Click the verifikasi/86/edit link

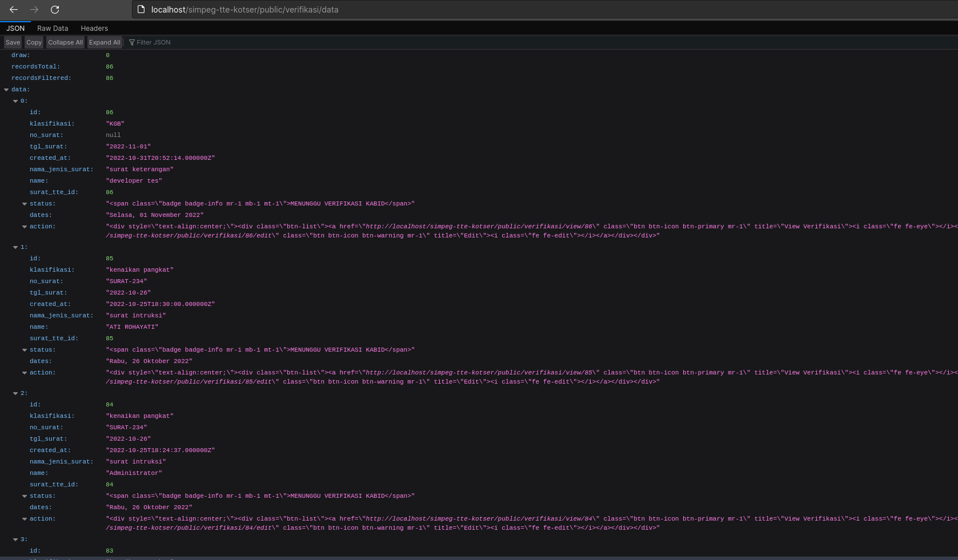[x=189, y=236]
